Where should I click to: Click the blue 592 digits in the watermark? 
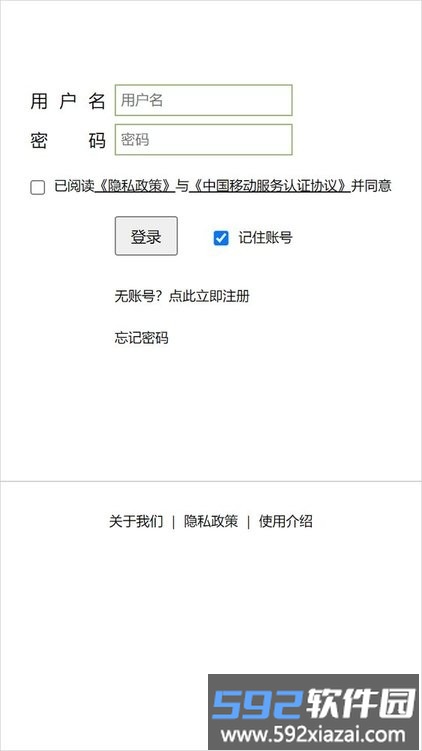point(258,705)
